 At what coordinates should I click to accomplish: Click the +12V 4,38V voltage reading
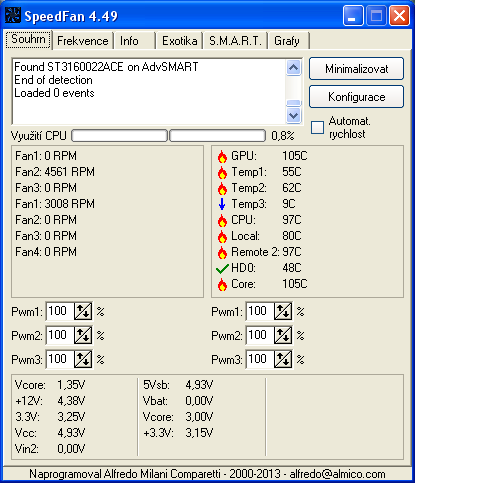pyautogui.click(x=50, y=401)
